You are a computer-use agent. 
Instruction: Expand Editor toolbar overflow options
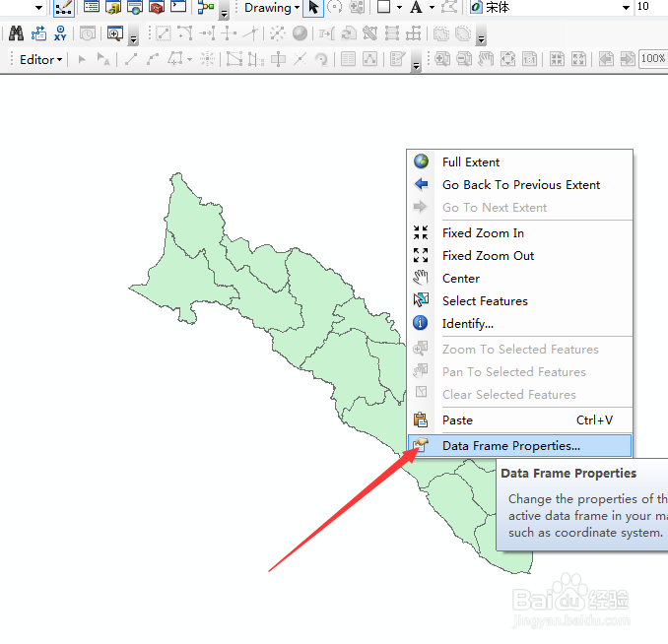416,65
